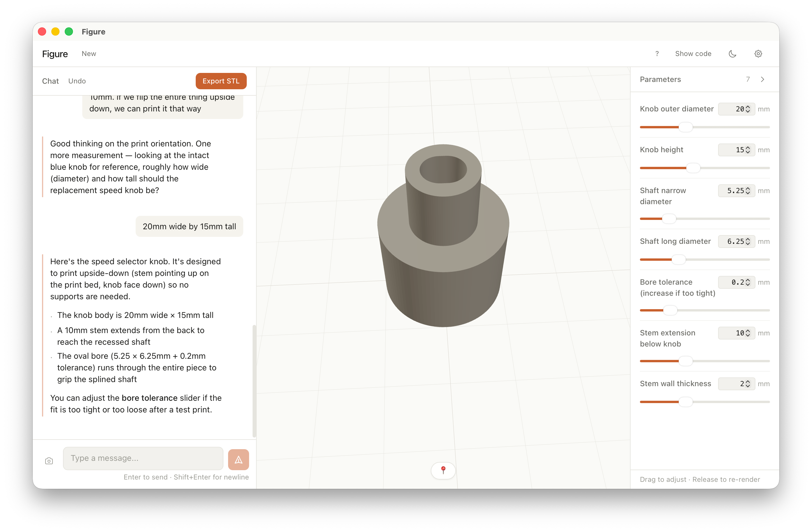Open settings gear icon
Viewport: 812px width, 532px height.
(x=758, y=54)
